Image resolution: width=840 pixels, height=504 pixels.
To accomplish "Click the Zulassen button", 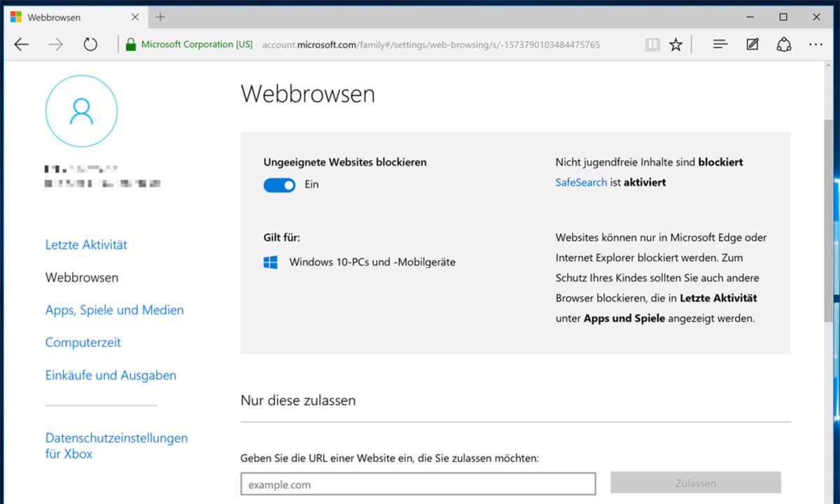I will click(x=696, y=483).
